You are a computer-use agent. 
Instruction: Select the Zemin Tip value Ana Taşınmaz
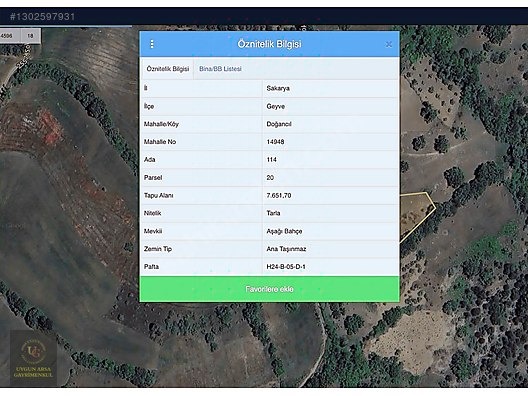[286, 249]
